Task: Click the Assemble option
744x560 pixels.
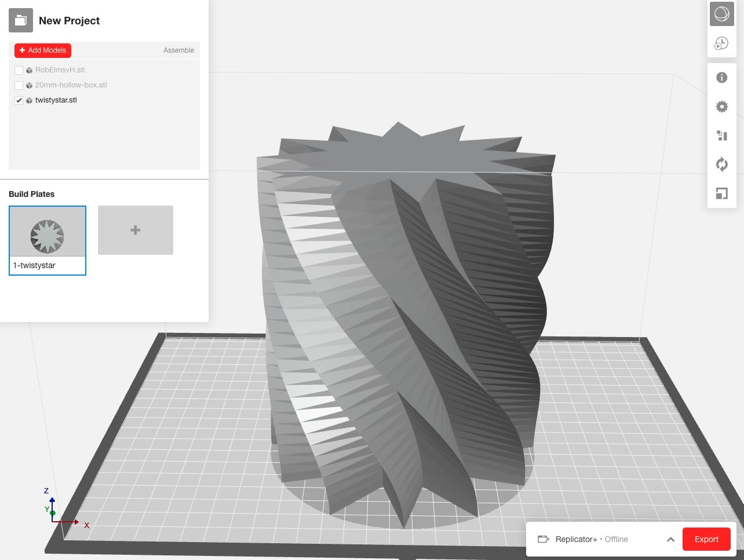Action: [x=178, y=50]
